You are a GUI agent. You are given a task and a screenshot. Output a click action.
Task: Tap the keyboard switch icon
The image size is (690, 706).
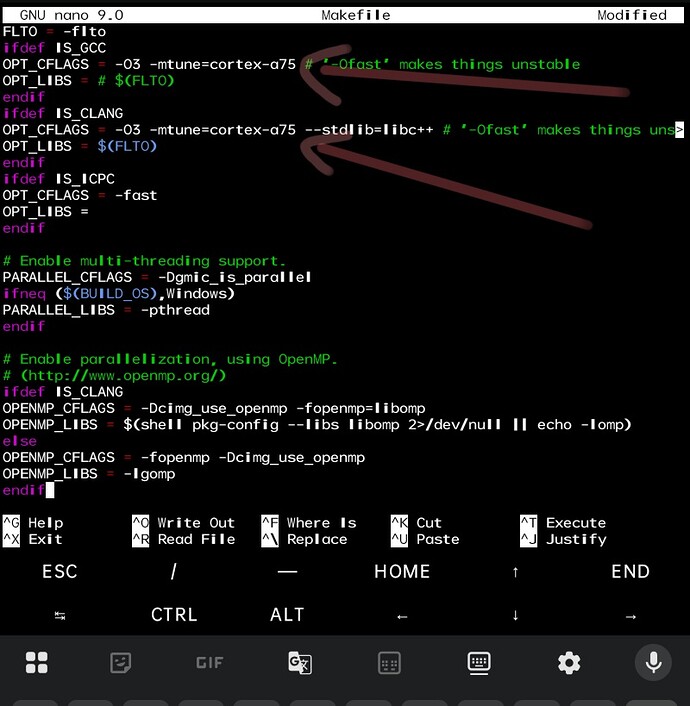479,663
